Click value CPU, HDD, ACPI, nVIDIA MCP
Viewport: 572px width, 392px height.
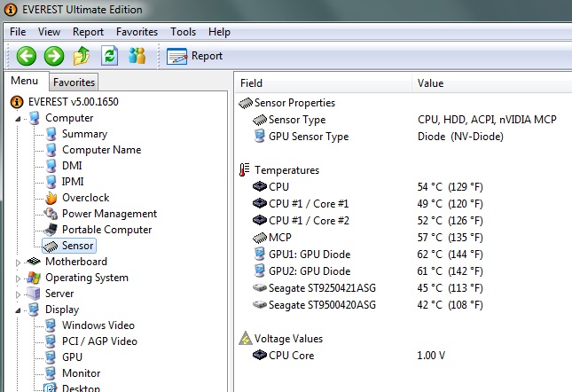pyautogui.click(x=487, y=120)
